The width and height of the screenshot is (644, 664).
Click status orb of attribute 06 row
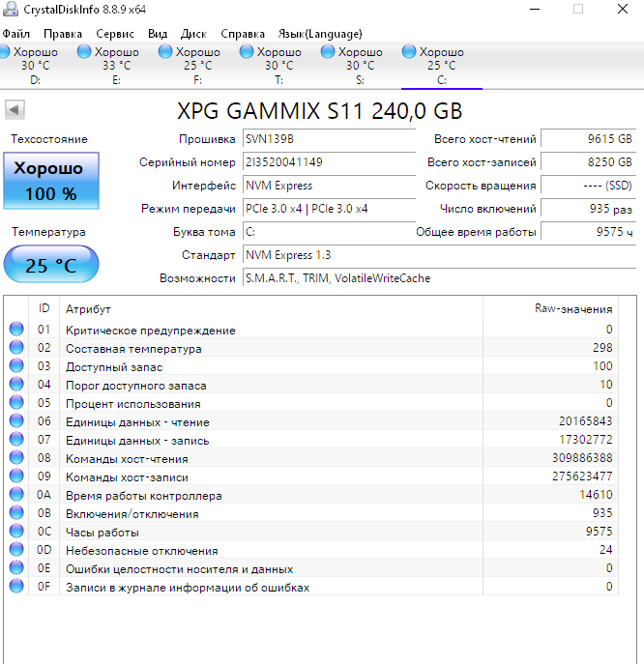coord(16,420)
